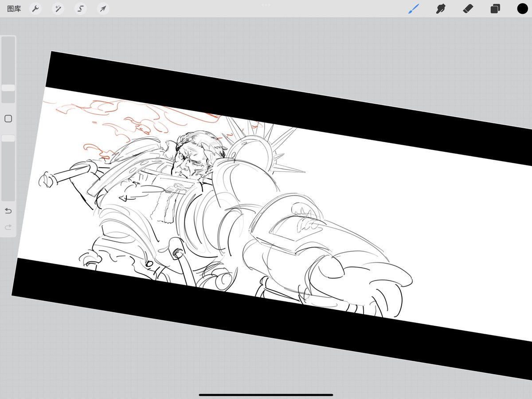Select the Smudge tool

pyautogui.click(x=441, y=8)
